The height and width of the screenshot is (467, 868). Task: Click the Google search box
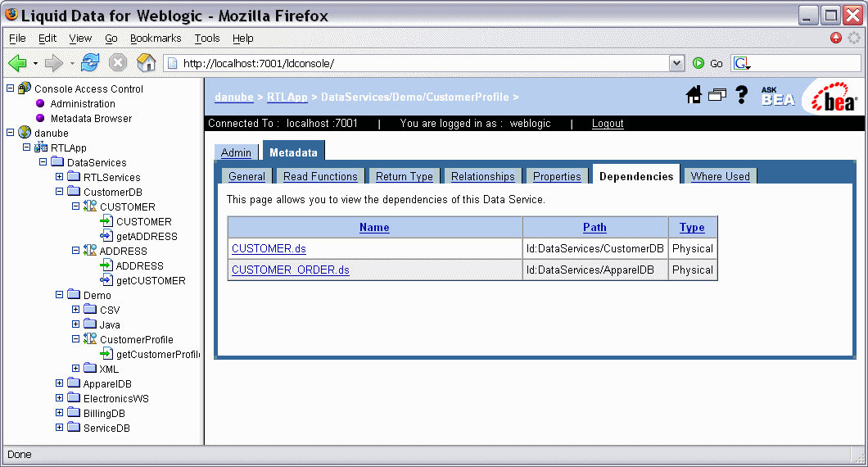[796, 63]
